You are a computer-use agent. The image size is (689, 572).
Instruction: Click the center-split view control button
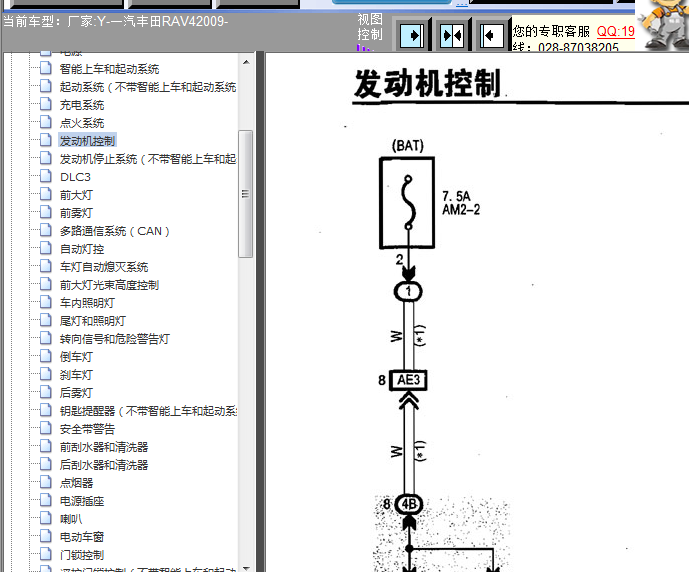[x=452, y=35]
